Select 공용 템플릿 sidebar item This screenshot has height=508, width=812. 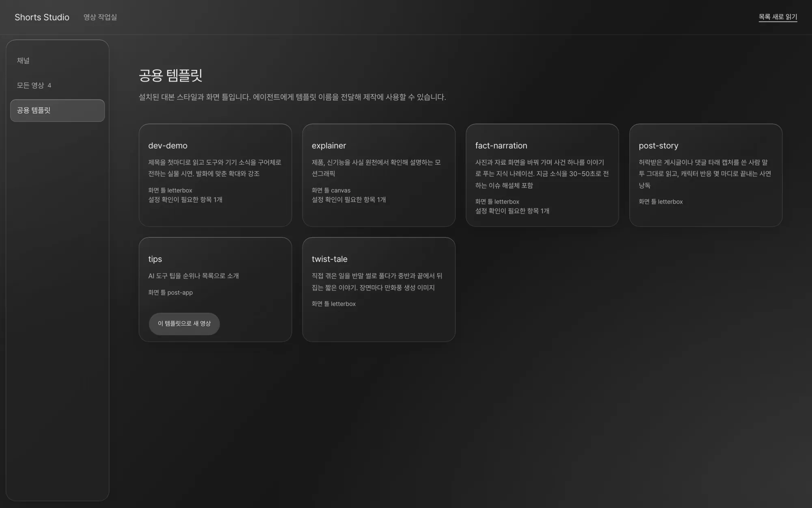click(57, 111)
